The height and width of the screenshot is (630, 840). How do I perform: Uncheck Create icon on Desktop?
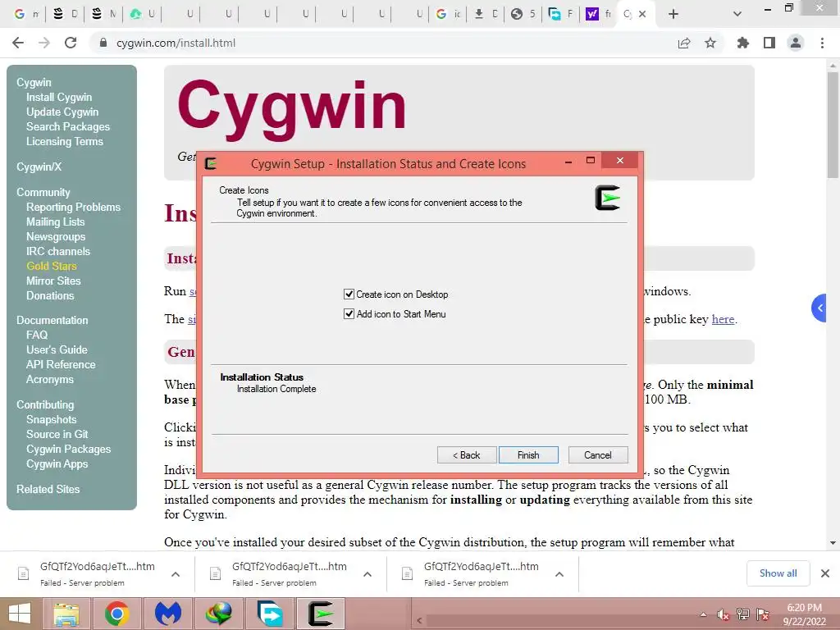349,294
